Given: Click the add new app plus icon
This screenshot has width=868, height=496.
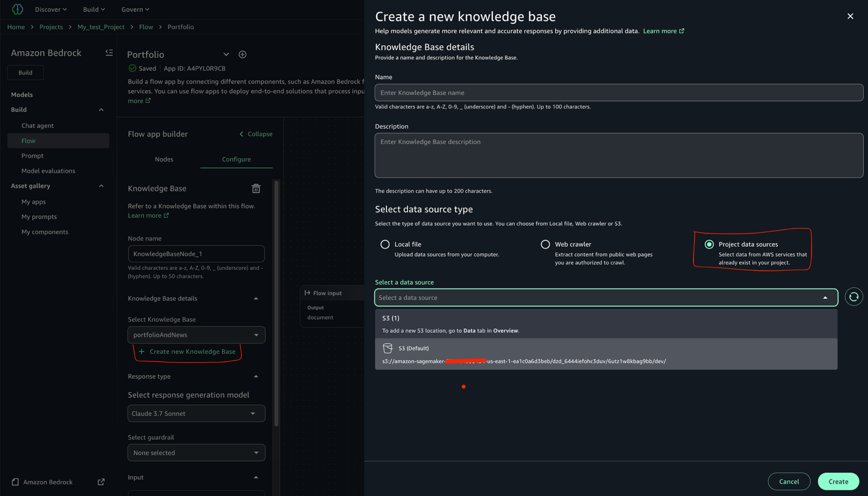Looking at the screenshot, I should coord(242,54).
